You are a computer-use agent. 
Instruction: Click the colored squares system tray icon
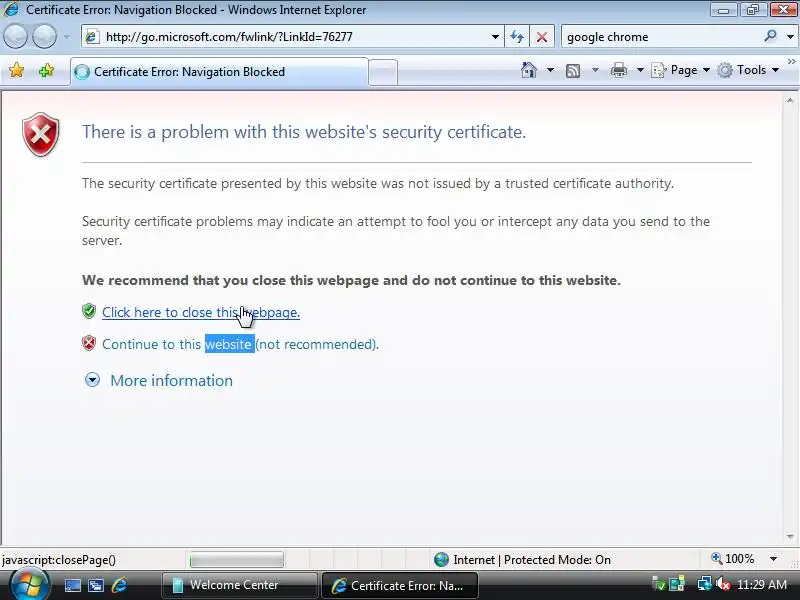click(x=677, y=584)
